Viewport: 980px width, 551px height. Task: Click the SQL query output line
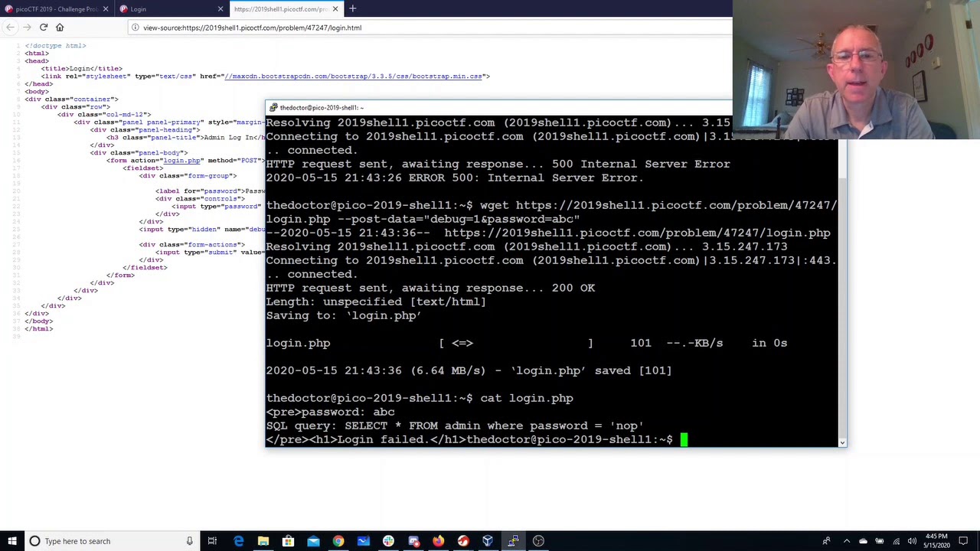point(455,425)
